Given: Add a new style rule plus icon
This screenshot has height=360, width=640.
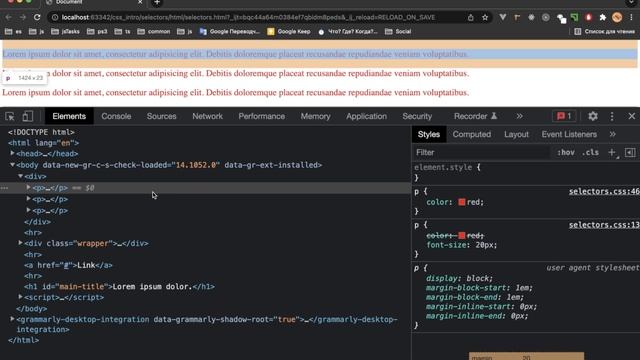Looking at the screenshot, I should (612, 153).
